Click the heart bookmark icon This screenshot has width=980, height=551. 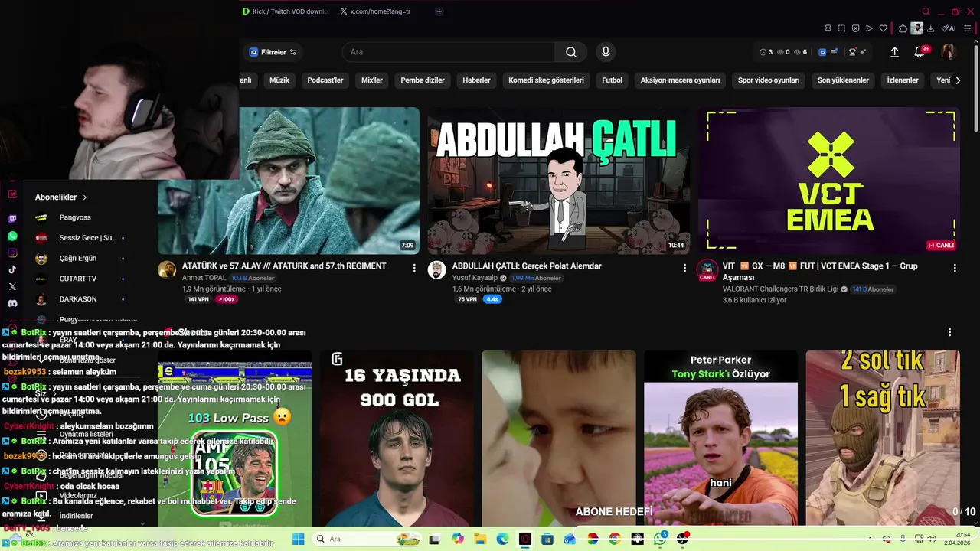883,28
